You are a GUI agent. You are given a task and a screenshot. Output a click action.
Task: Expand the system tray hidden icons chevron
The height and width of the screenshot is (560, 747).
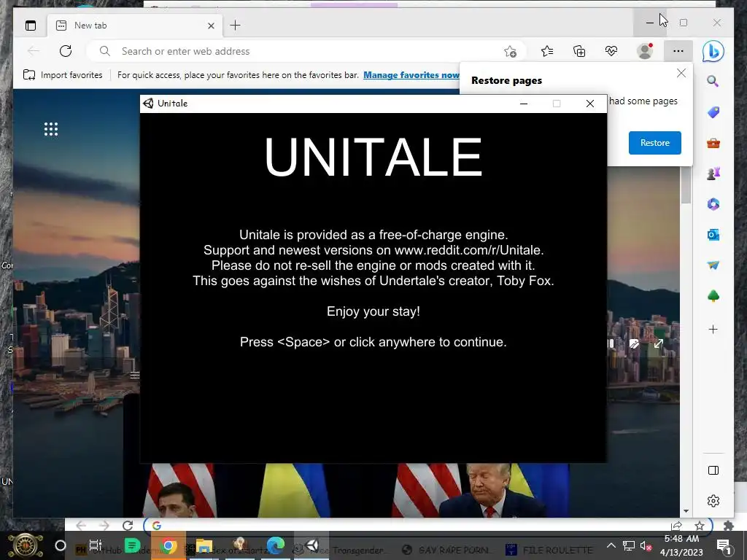[x=611, y=545]
